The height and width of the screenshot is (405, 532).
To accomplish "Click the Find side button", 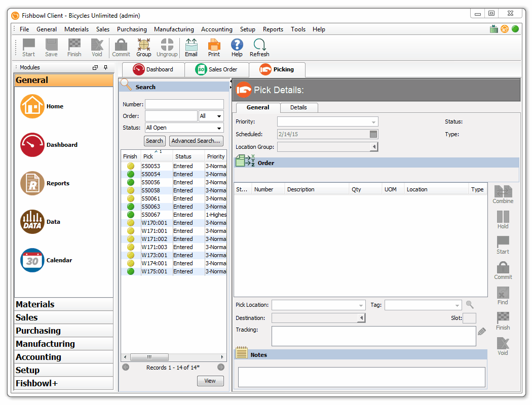I will (503, 296).
